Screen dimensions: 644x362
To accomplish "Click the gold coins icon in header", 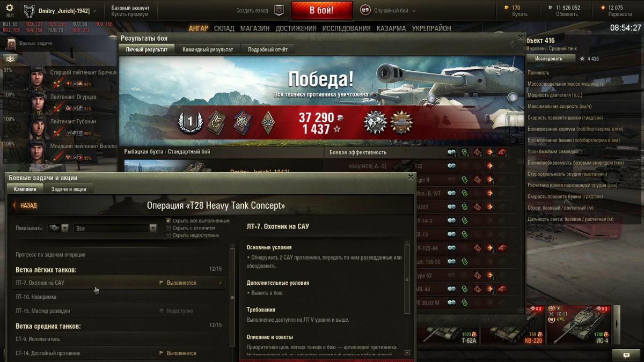I will 507,8.
